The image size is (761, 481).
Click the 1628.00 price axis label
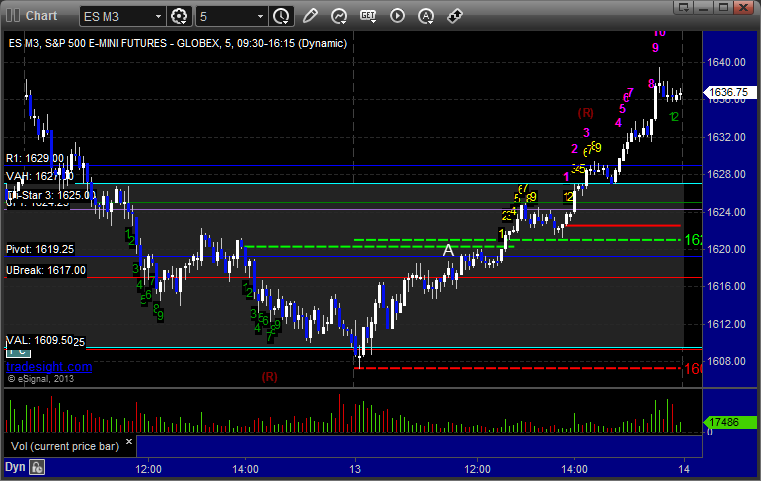[x=726, y=174]
